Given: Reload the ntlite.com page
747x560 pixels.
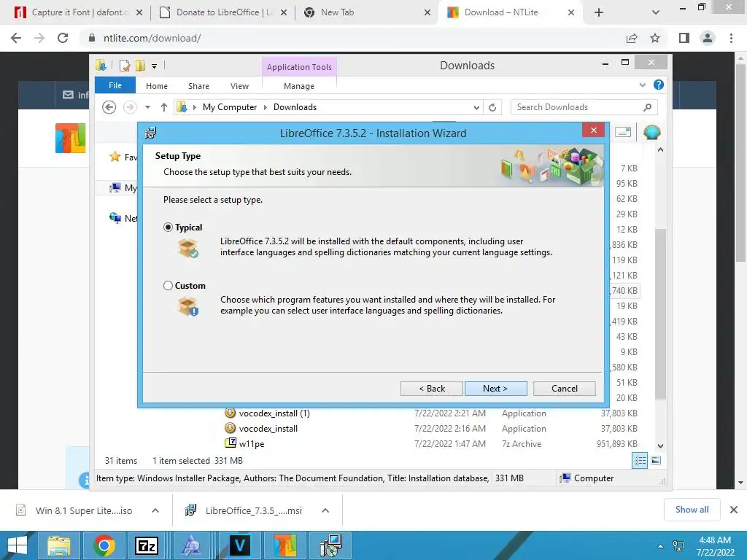Looking at the screenshot, I should 63,38.
